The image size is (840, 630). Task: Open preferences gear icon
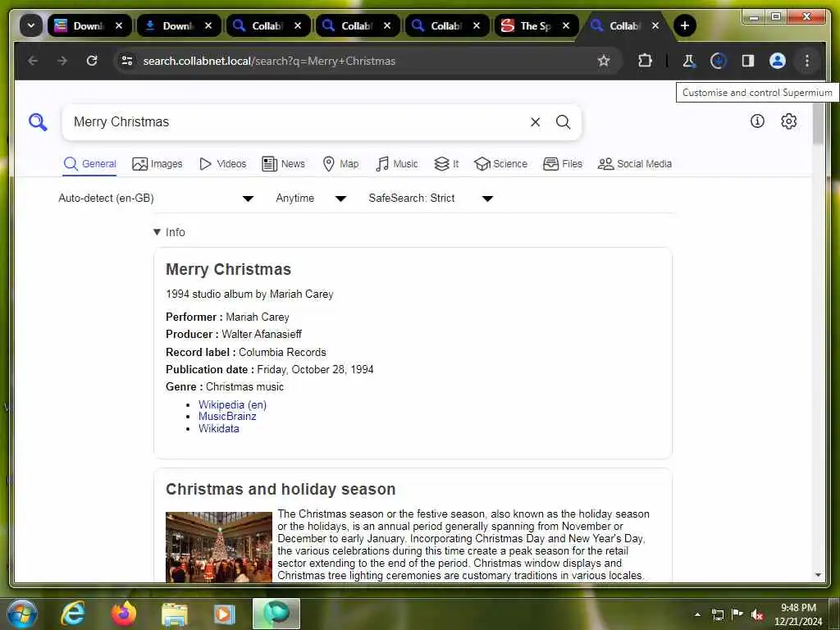click(x=788, y=121)
